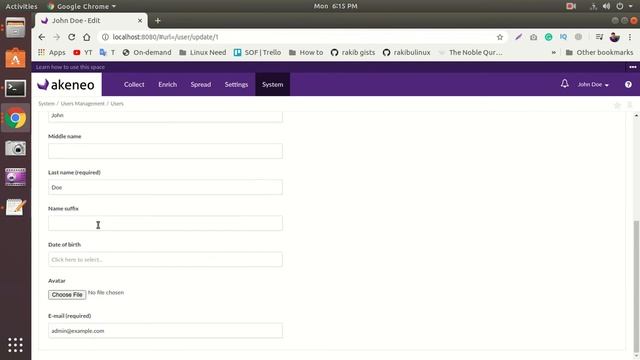Click the Users Management breadcrumb
Image resolution: width=640 pixels, height=360 pixels.
pyautogui.click(x=82, y=104)
